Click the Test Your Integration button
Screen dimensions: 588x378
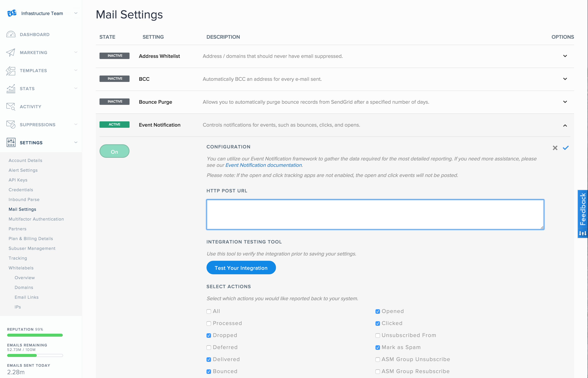(241, 268)
